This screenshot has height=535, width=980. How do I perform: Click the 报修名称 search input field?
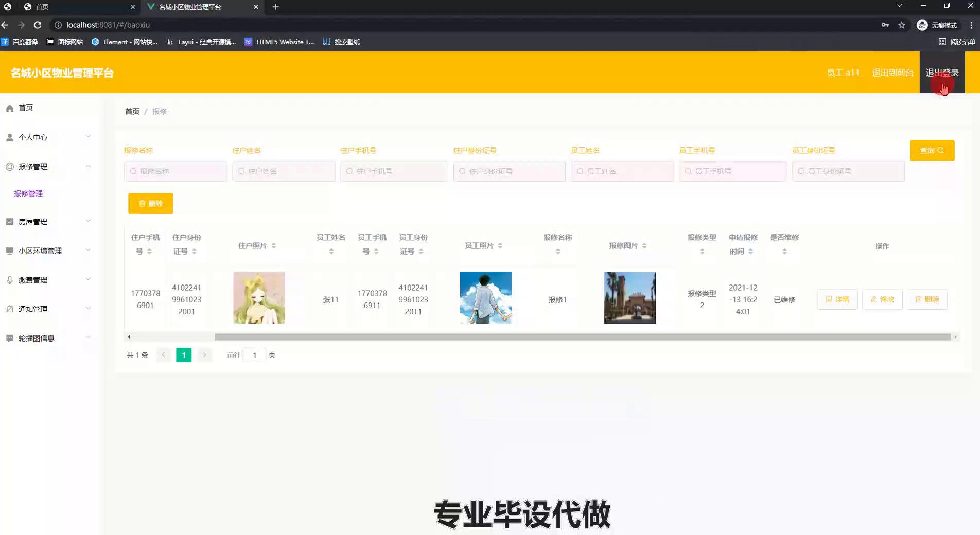(176, 171)
